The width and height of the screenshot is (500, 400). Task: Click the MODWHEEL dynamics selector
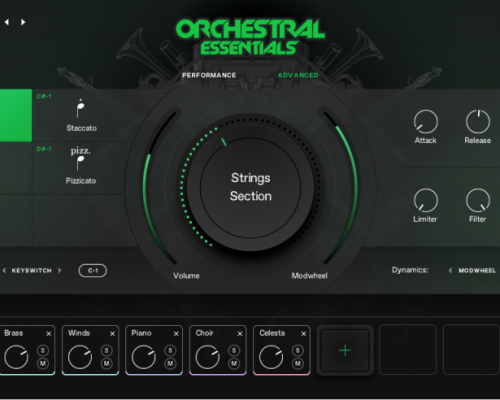tap(477, 270)
